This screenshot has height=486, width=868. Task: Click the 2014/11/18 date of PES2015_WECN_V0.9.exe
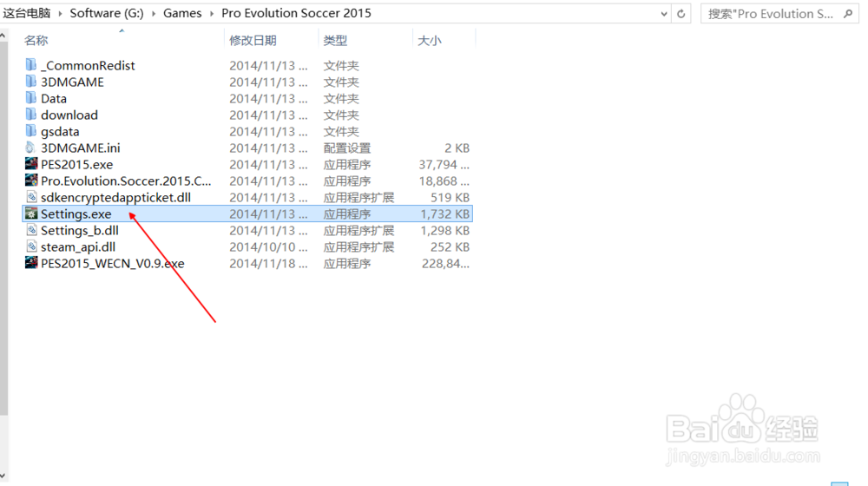coord(268,264)
